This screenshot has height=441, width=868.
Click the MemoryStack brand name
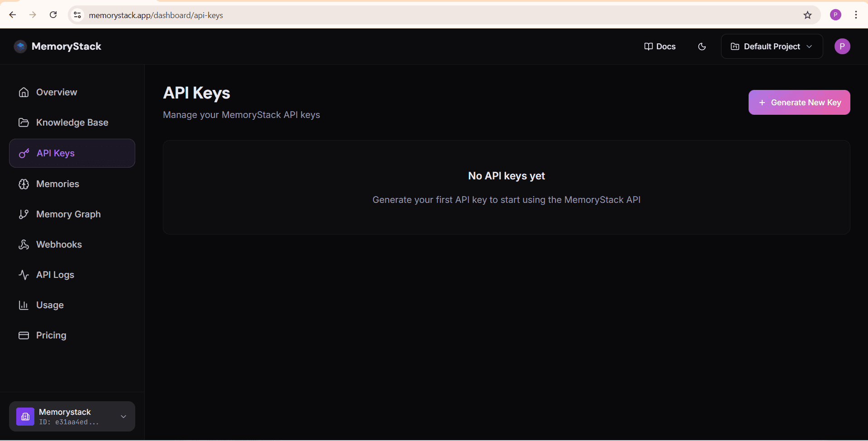click(x=66, y=47)
